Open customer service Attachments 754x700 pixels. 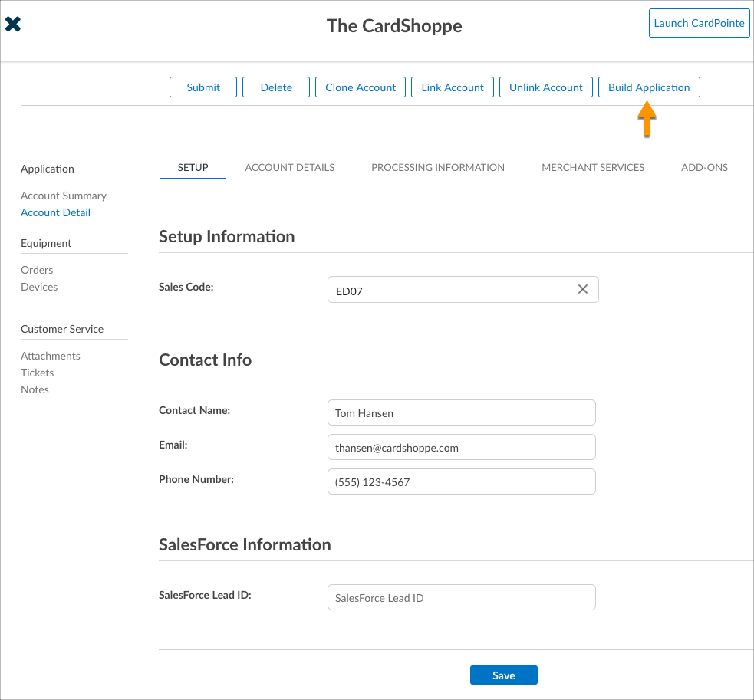point(51,356)
